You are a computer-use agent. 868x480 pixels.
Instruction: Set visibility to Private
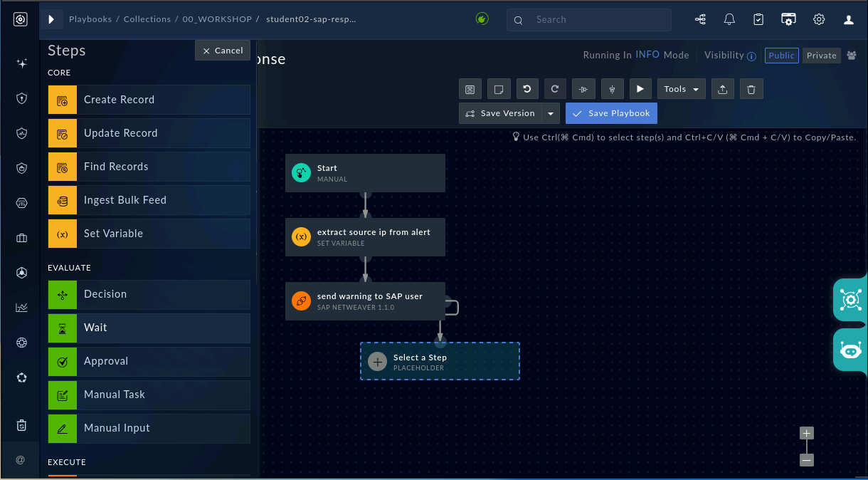point(821,56)
